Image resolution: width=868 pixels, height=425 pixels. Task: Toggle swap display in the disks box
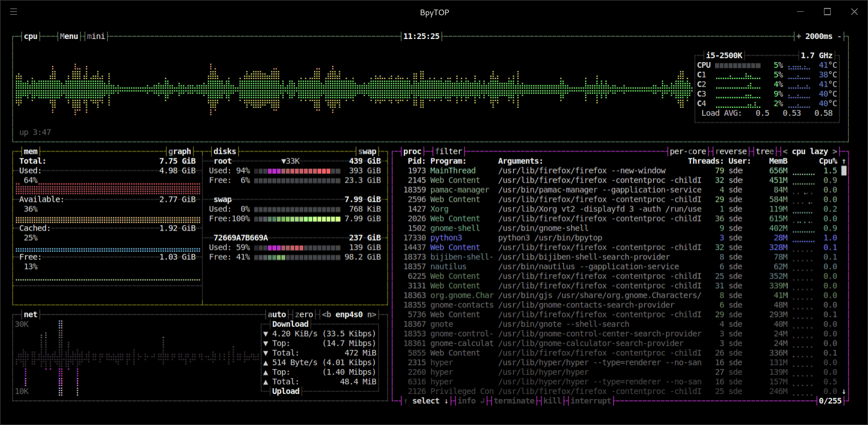point(368,151)
